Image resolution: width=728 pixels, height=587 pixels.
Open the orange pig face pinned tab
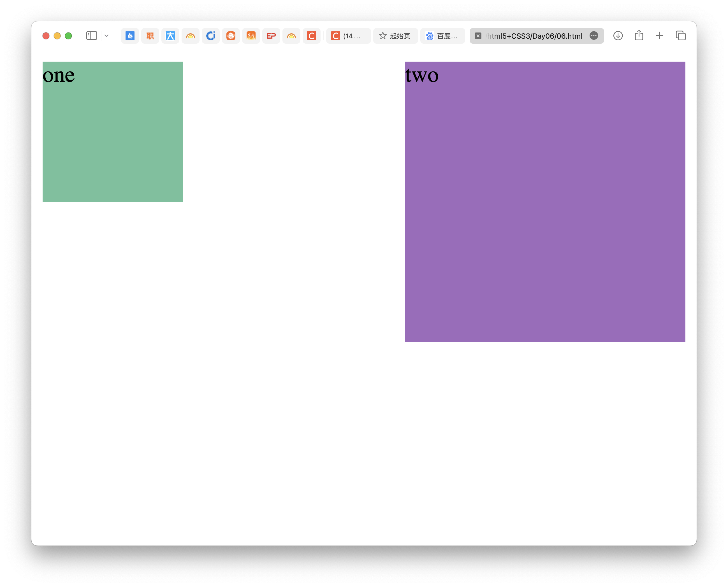point(231,36)
